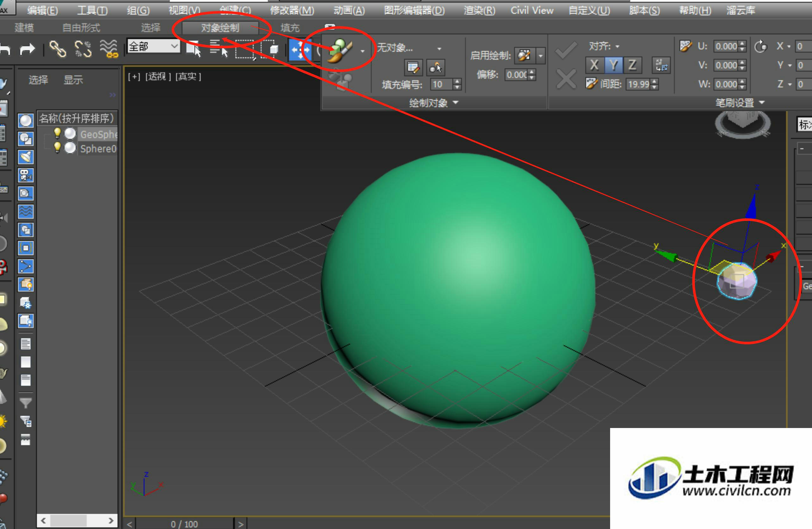Choose the Rectangular Selection Region tool
812x529 pixels.
(x=245, y=49)
